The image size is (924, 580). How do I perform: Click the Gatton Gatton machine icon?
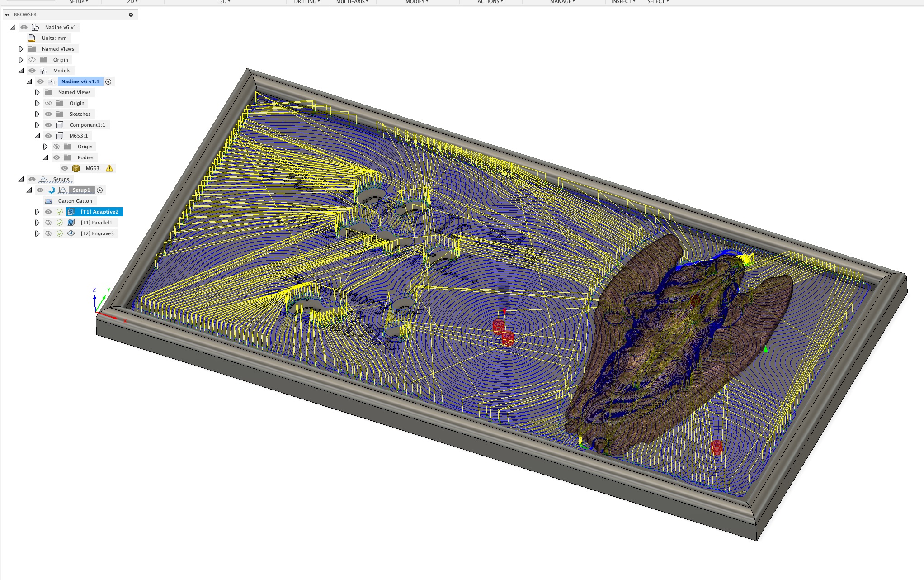pyautogui.click(x=48, y=202)
